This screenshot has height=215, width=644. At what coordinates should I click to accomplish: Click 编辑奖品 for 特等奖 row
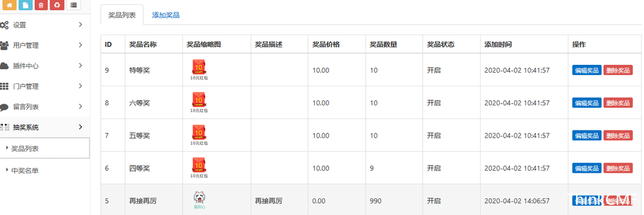point(587,70)
